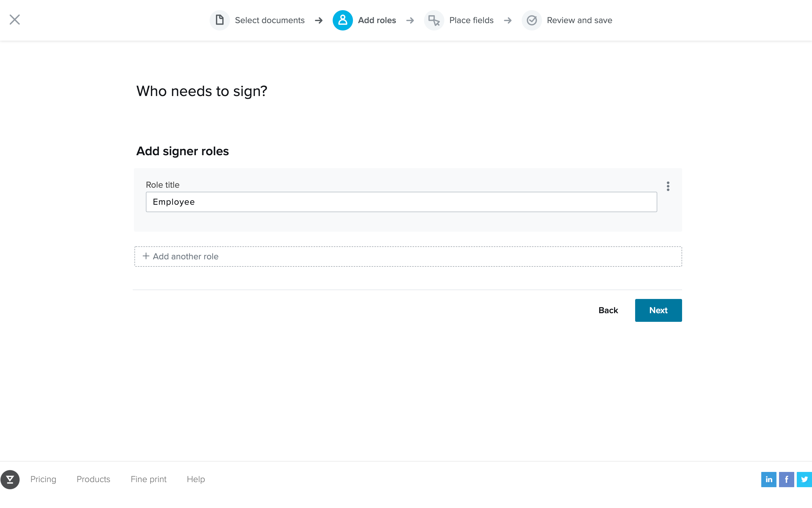The height and width of the screenshot is (508, 812).
Task: Click the Review and save checkmark icon
Action: pos(532,20)
